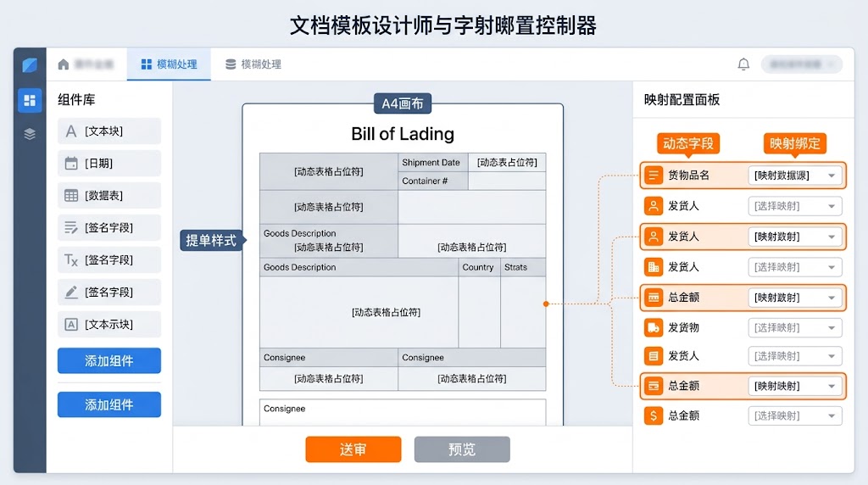The width and height of the screenshot is (868, 485).
Task: Click the notification bell icon
Action: pos(743,64)
